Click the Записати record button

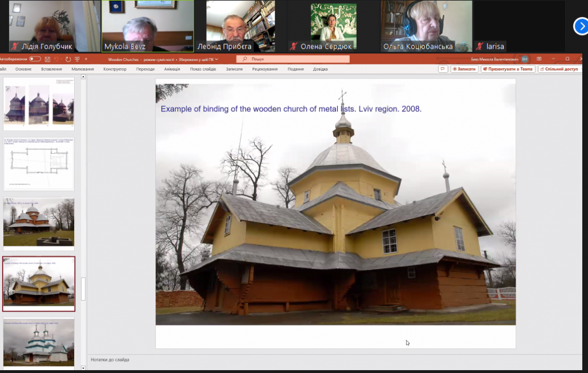(x=465, y=69)
